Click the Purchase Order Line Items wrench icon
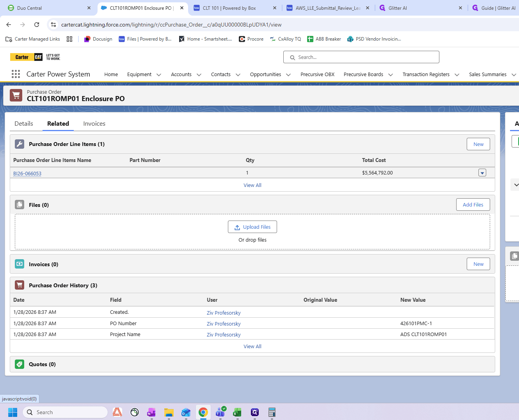Screen dimensions: 519x420 tap(20, 144)
